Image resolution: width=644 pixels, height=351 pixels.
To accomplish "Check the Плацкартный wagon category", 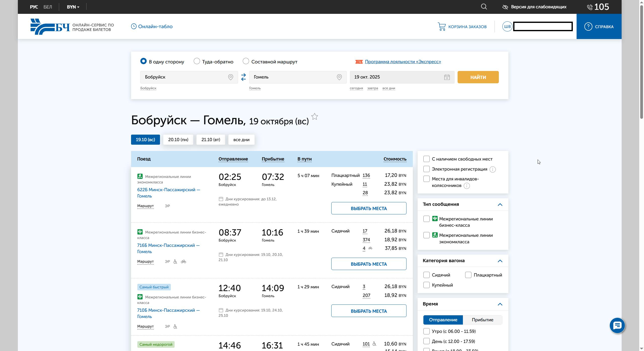I will 468,275.
